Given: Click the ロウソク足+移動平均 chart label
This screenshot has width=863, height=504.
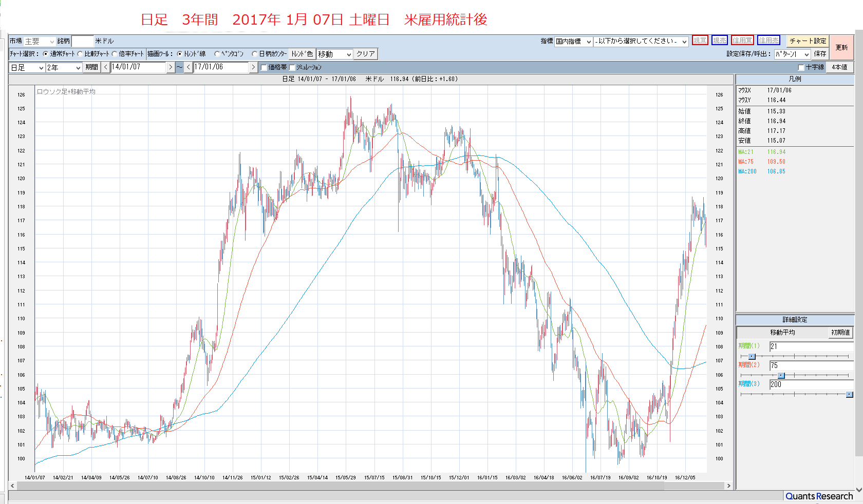Looking at the screenshot, I should [x=66, y=92].
